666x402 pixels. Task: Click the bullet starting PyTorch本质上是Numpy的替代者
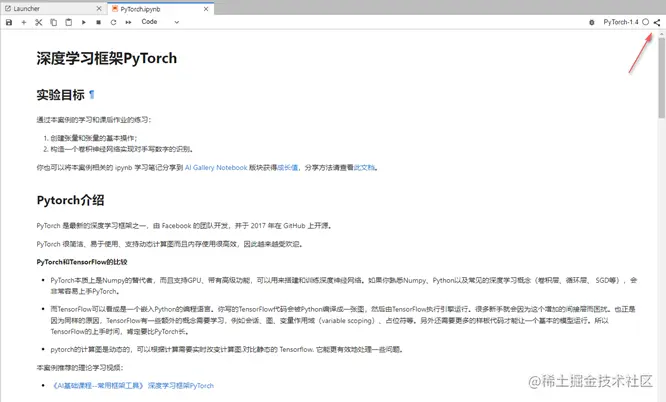344,286
